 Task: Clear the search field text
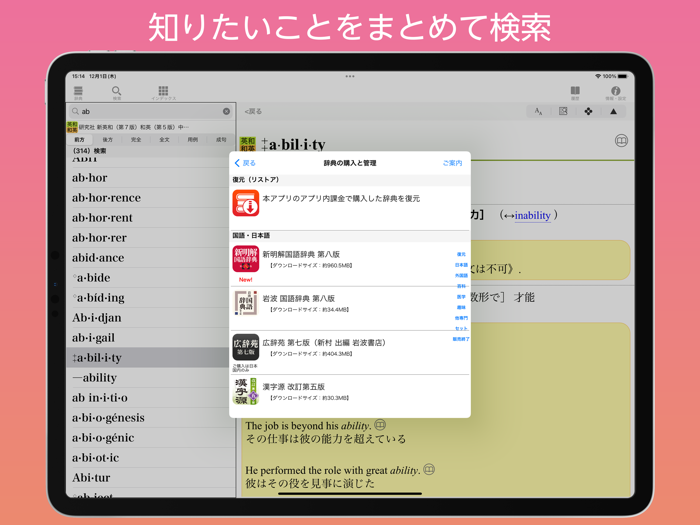tap(226, 111)
